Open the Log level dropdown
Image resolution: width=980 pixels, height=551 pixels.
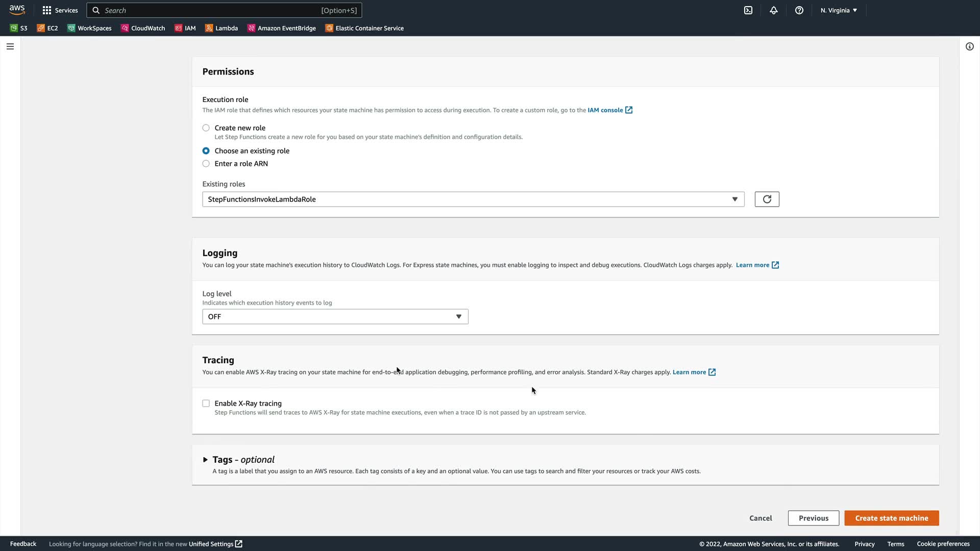click(x=335, y=316)
